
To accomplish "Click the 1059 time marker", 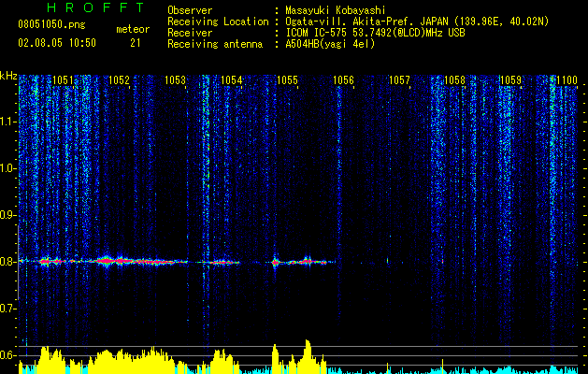I will coord(510,79).
